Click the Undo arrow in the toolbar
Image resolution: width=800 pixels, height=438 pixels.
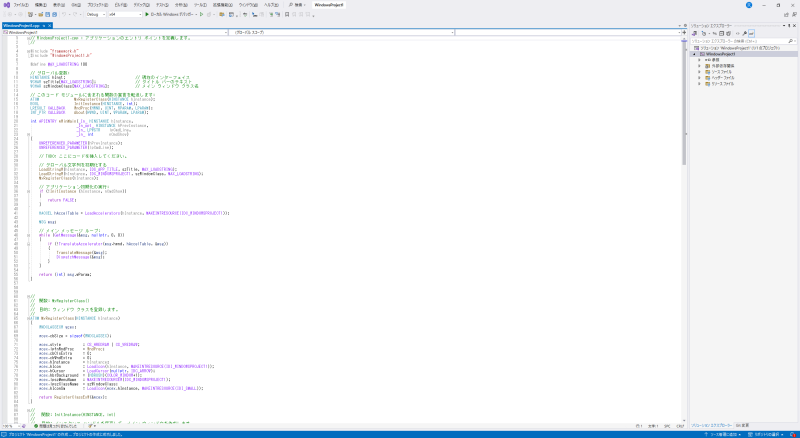point(64,14)
